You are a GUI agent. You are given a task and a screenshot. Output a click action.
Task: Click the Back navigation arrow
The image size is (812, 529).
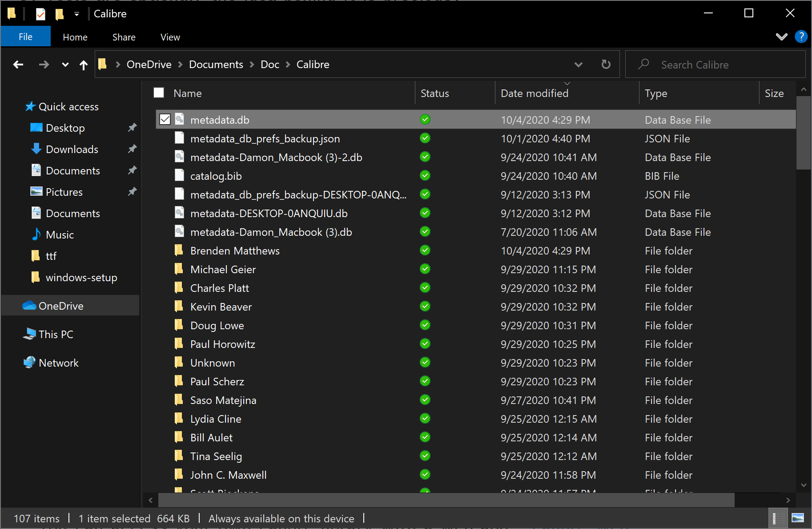tap(18, 65)
